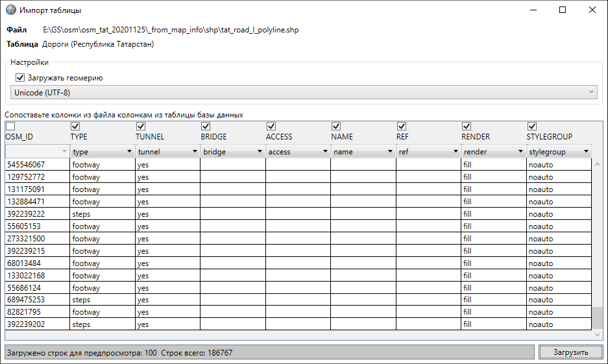Click the 'steps' cell for row 392239222

(x=103, y=214)
